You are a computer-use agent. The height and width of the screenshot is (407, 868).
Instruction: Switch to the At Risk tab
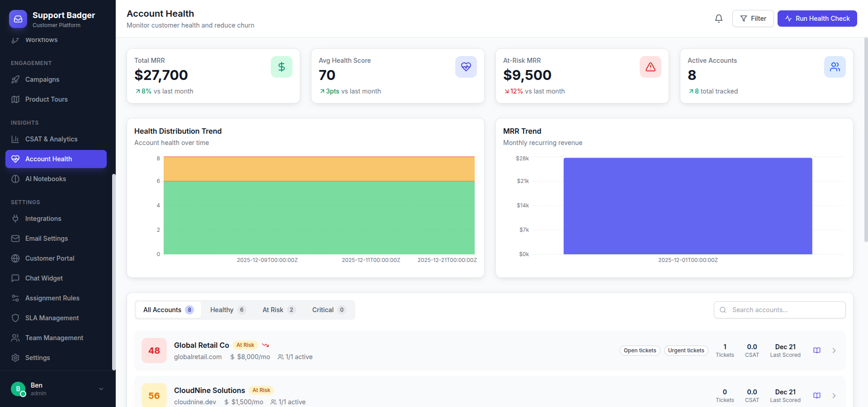[278, 310]
